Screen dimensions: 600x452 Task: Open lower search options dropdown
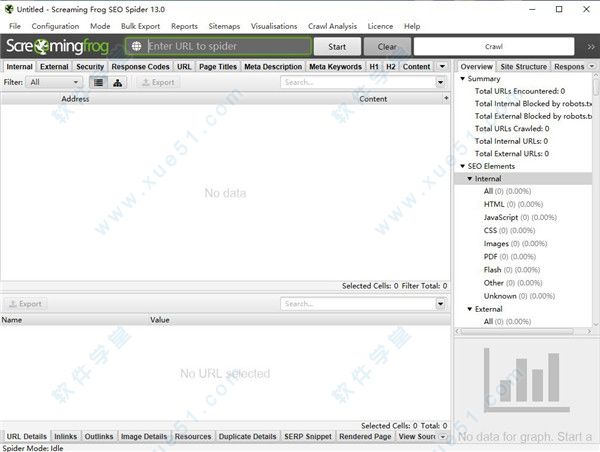tap(440, 304)
